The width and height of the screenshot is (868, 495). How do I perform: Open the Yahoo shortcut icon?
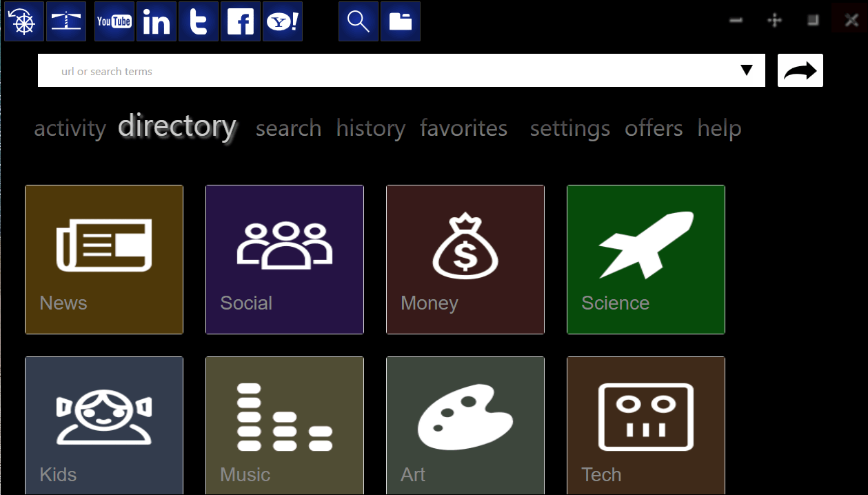(283, 21)
